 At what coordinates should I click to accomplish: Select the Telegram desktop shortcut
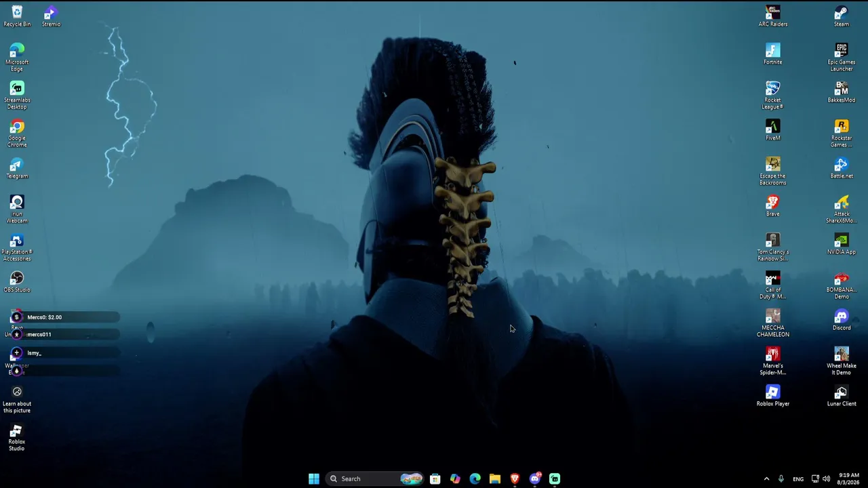17,168
